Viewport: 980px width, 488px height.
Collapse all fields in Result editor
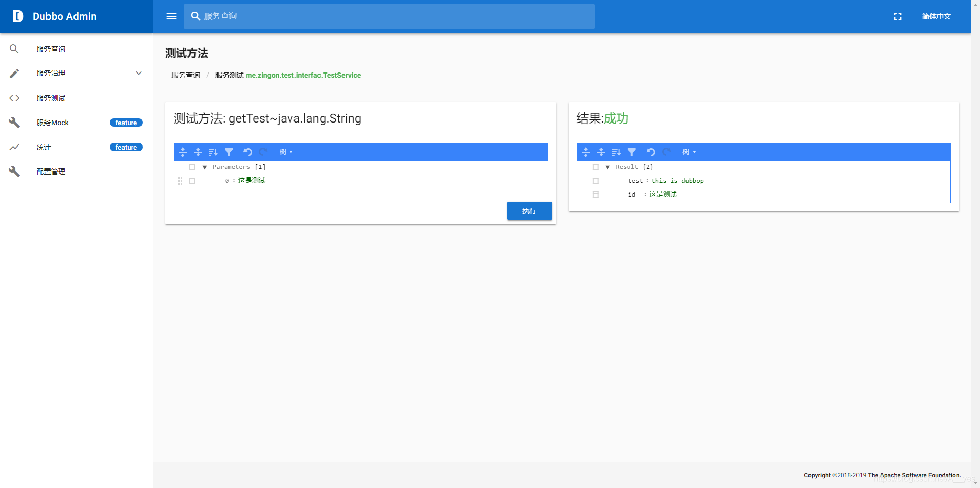click(601, 152)
